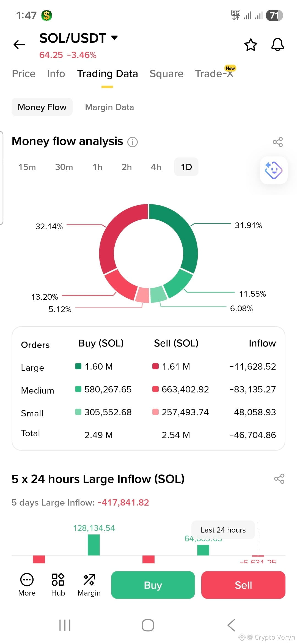Tap the Small inflow value 48,058.93
This screenshot has height=644, width=297.
pyautogui.click(x=255, y=412)
